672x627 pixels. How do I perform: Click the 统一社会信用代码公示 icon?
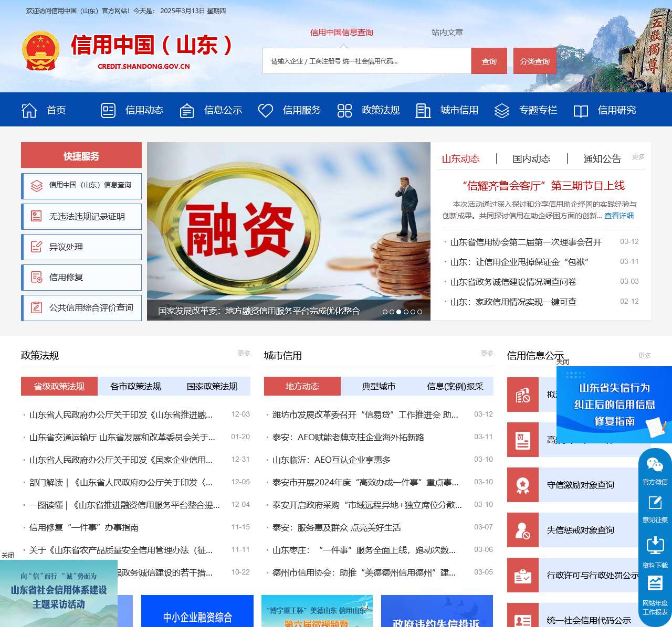point(523,615)
